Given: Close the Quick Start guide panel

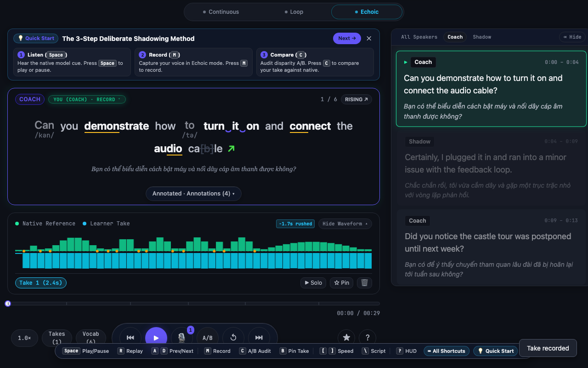Looking at the screenshot, I should click(369, 39).
